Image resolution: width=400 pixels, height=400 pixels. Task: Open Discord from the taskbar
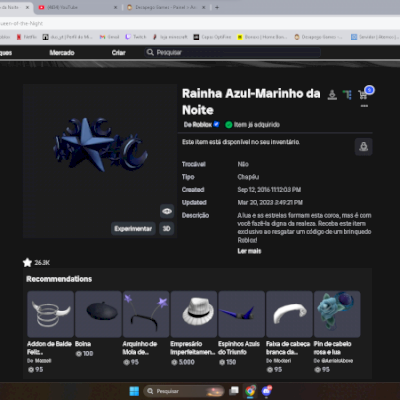tap(266, 391)
